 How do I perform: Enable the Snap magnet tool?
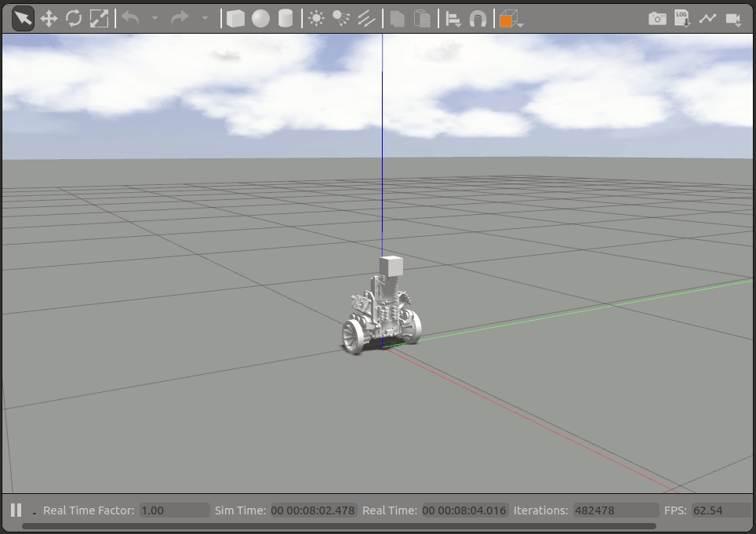pos(478,20)
